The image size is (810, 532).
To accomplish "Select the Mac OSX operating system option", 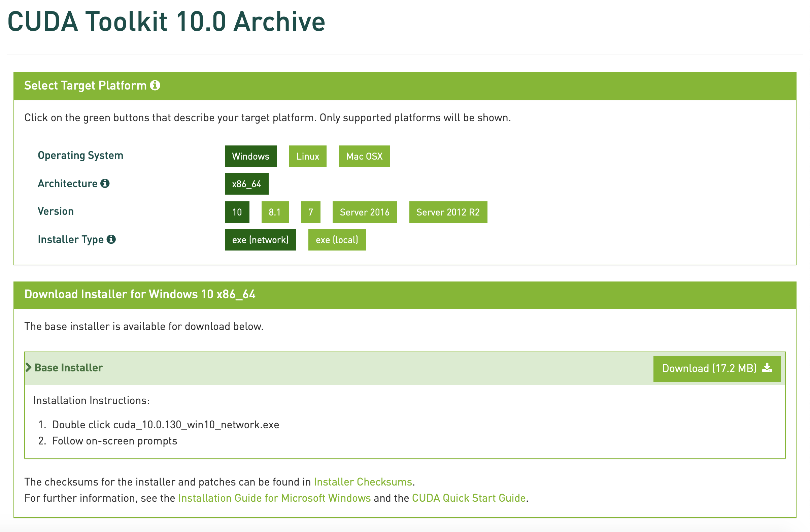I will [364, 156].
